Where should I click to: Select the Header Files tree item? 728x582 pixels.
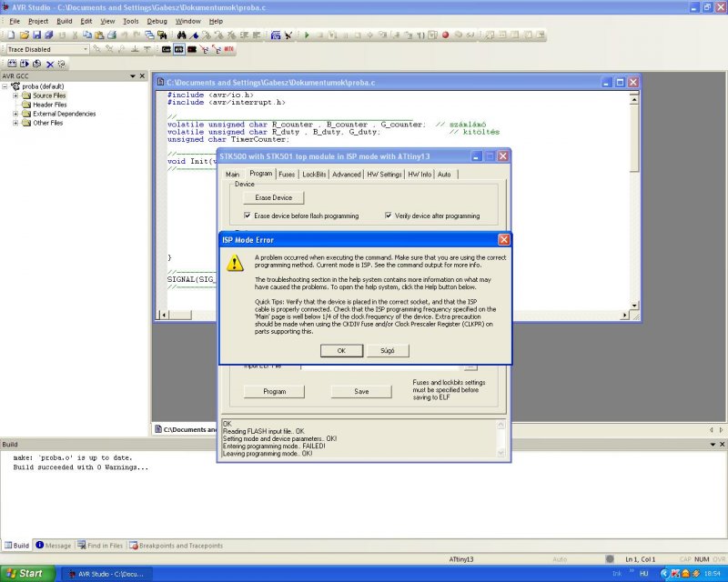tap(50, 105)
